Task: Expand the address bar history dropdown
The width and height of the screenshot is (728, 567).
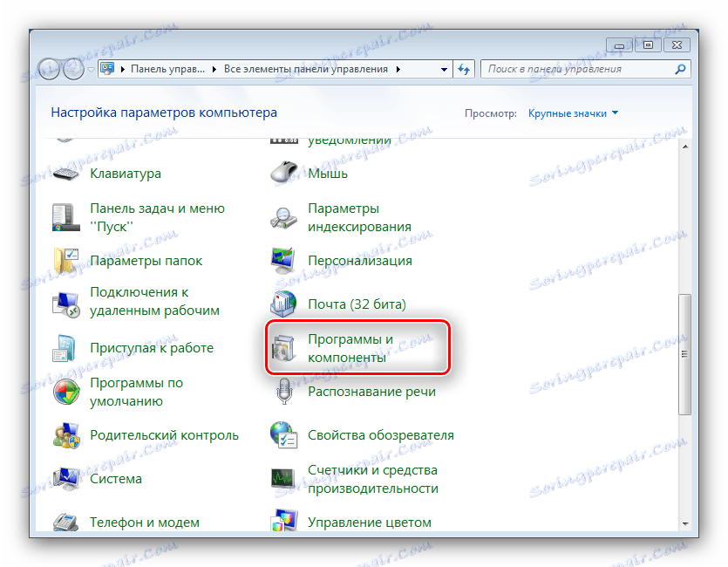Action: 443,68
